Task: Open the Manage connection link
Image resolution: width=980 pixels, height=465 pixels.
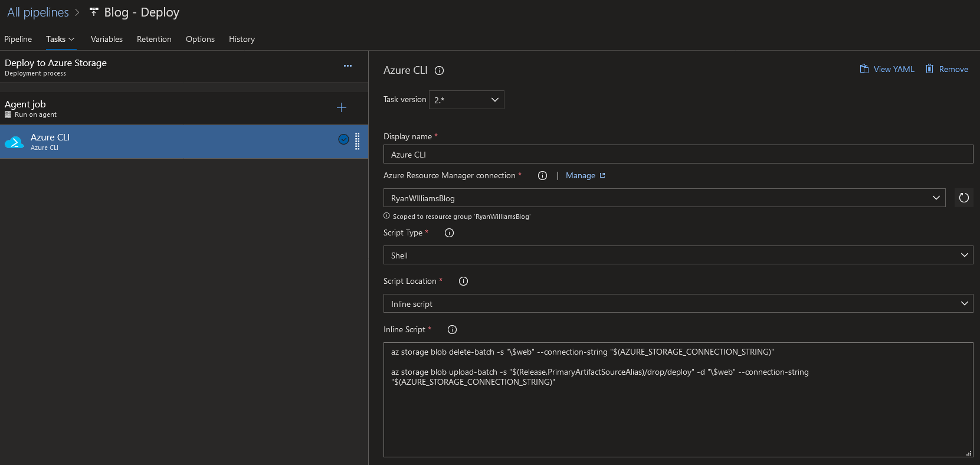Action: coord(581,176)
